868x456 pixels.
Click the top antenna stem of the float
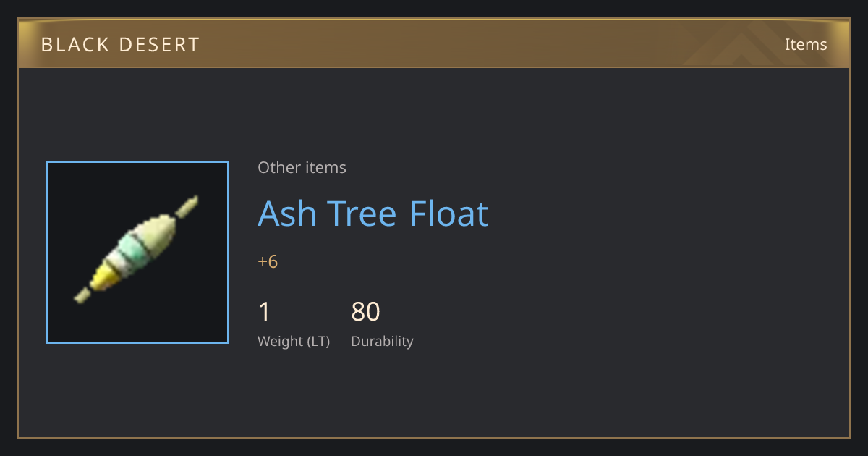point(187,206)
